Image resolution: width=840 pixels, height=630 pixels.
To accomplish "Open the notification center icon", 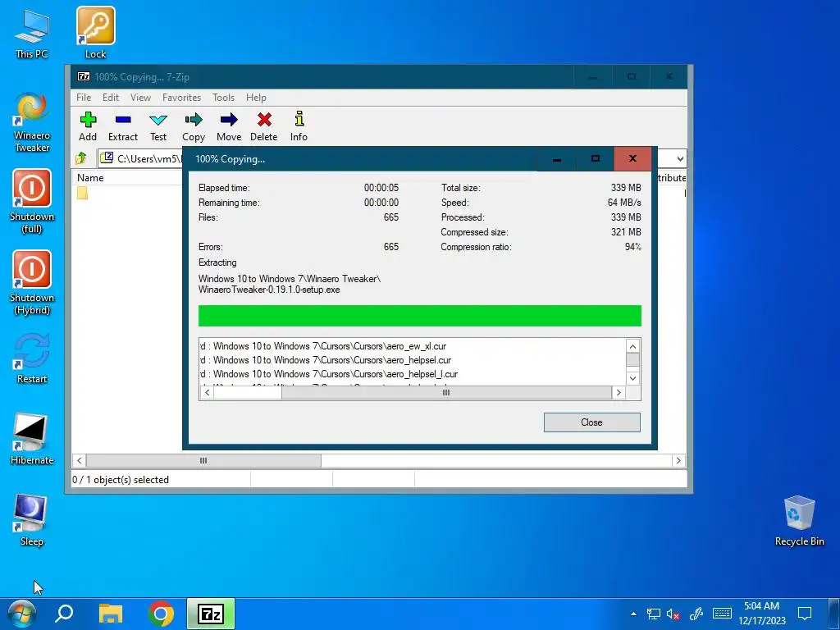I will (x=804, y=614).
